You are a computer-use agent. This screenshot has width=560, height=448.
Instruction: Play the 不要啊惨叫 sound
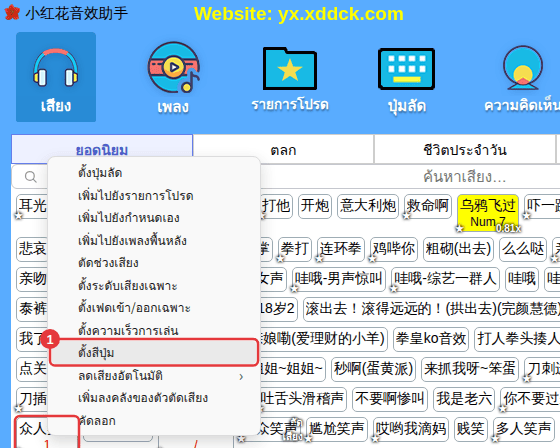click(x=390, y=399)
